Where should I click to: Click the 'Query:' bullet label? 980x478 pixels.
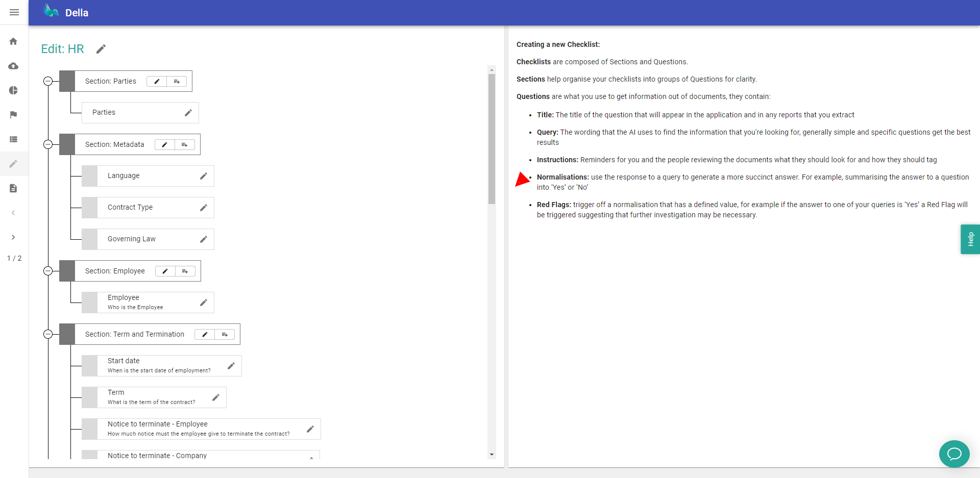[548, 132]
